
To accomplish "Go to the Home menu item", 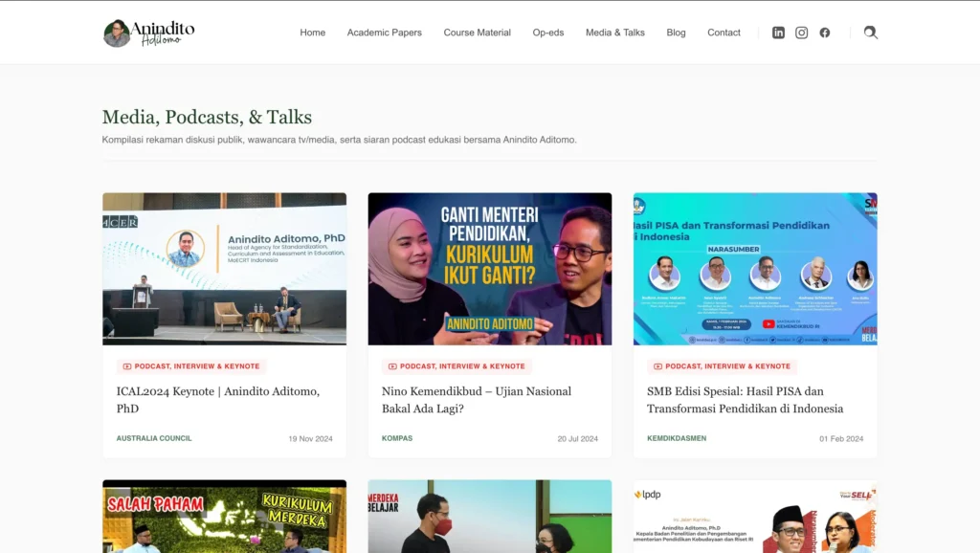I will click(x=313, y=33).
